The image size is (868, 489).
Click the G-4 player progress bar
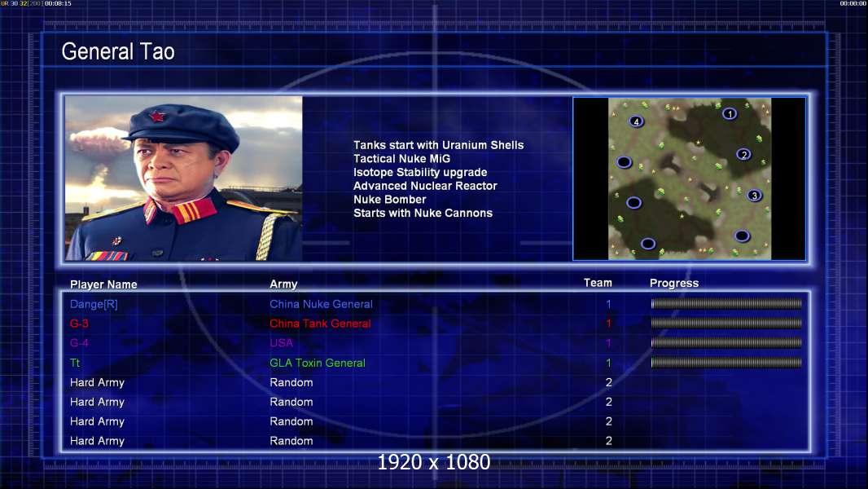(726, 343)
